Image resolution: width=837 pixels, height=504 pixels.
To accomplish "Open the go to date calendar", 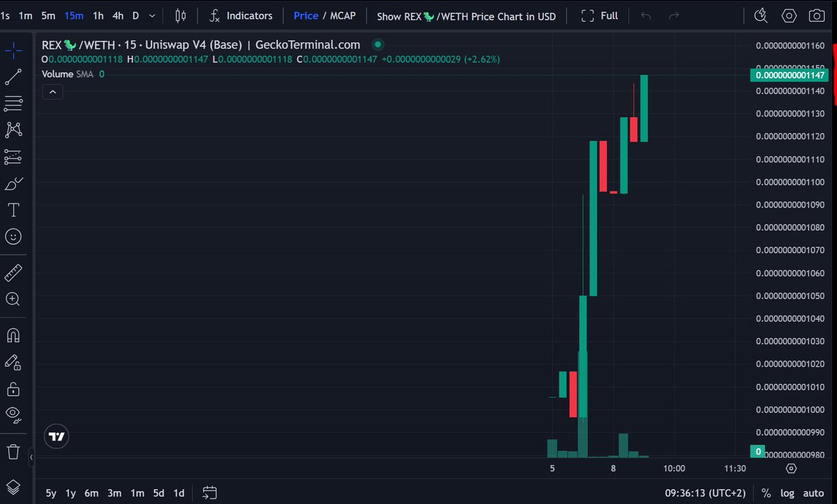I will 210,493.
